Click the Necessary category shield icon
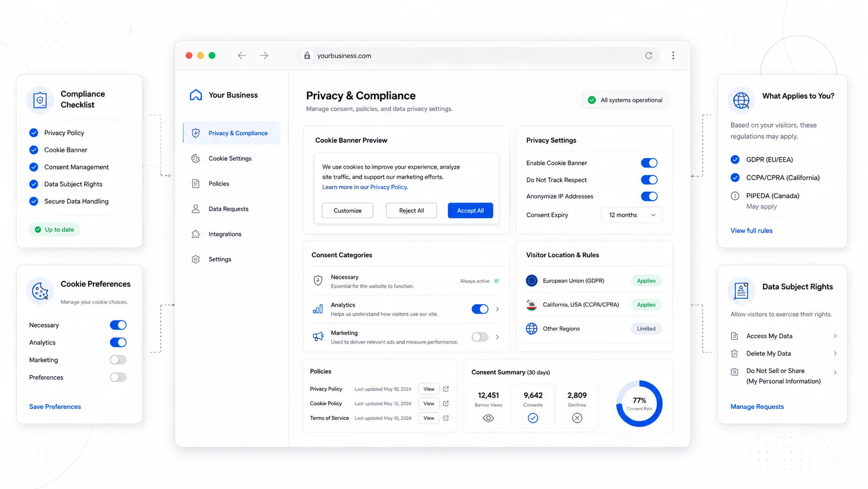The image size is (868, 489). click(318, 281)
